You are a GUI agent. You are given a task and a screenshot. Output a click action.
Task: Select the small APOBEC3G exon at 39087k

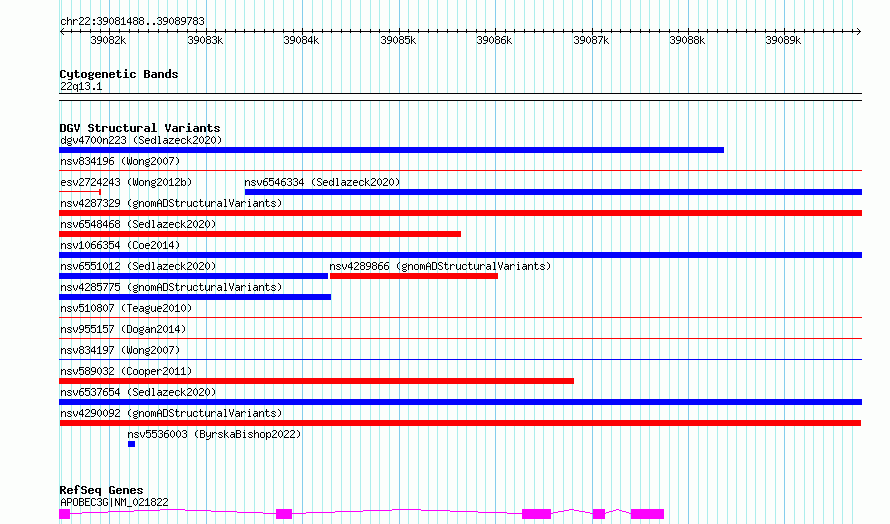(x=599, y=514)
